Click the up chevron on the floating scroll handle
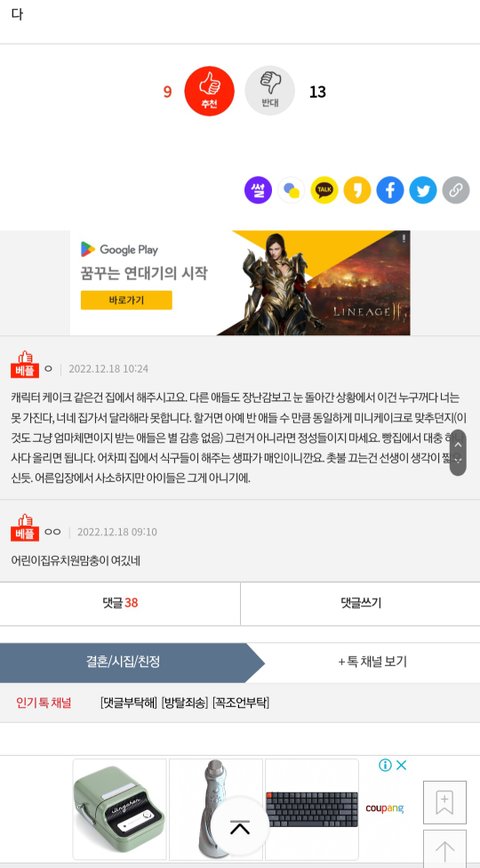480x868 pixels. tap(458, 445)
